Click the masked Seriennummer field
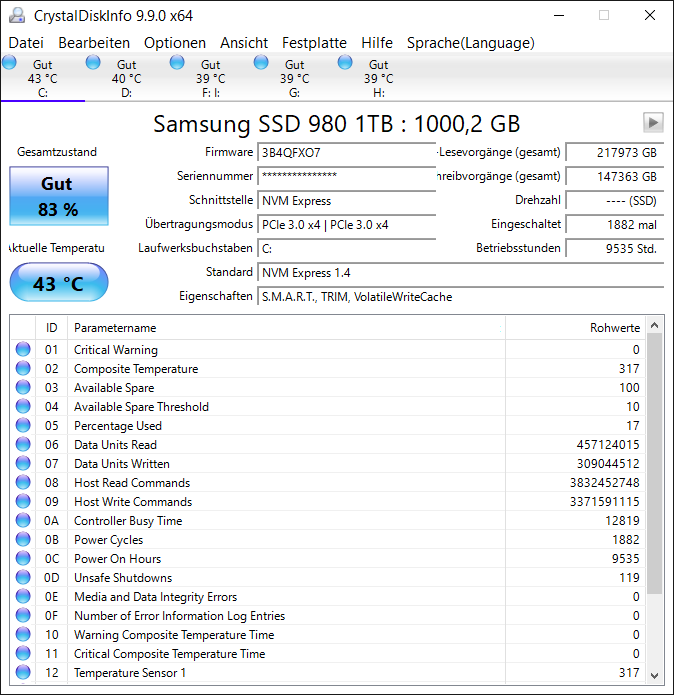Screen dimensions: 674x695 347,176
